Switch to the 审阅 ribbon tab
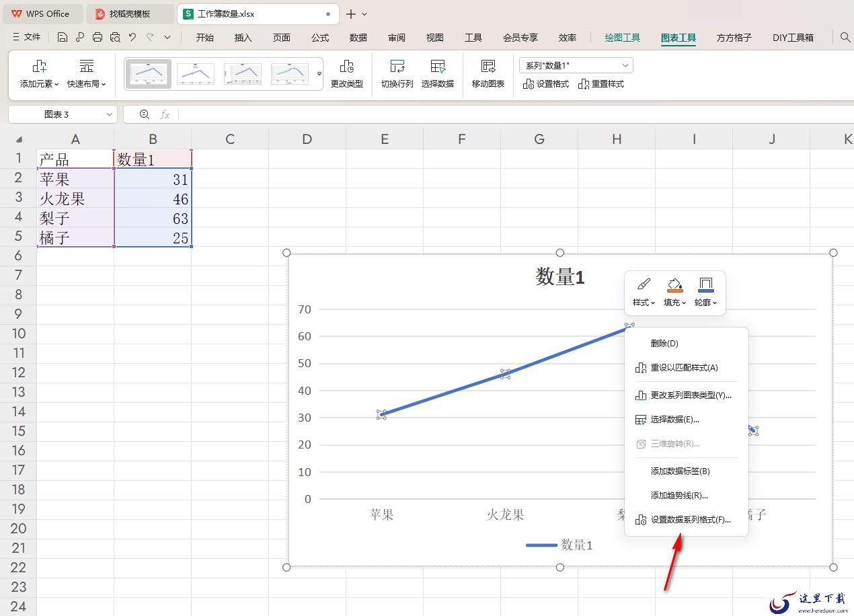Image resolution: width=854 pixels, height=616 pixels. point(397,38)
